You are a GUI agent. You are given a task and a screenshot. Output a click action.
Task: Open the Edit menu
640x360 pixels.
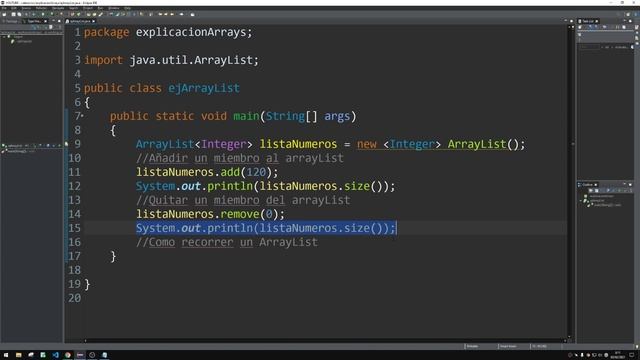(x=14, y=8)
